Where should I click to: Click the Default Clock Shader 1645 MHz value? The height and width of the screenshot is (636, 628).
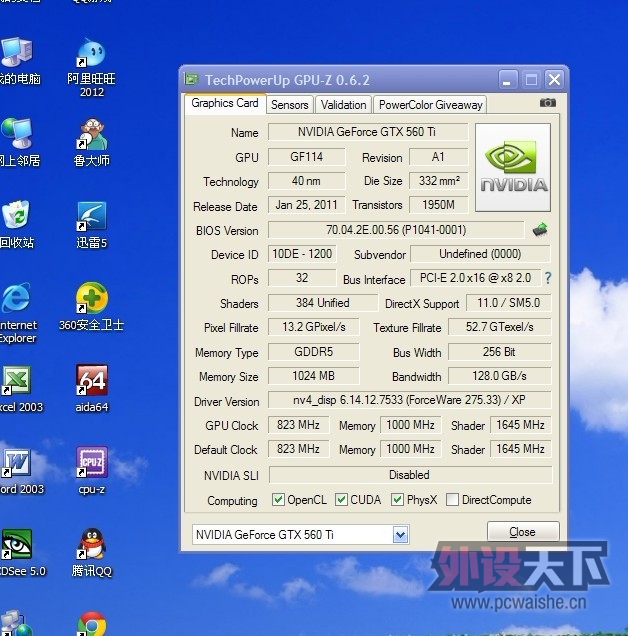(520, 449)
